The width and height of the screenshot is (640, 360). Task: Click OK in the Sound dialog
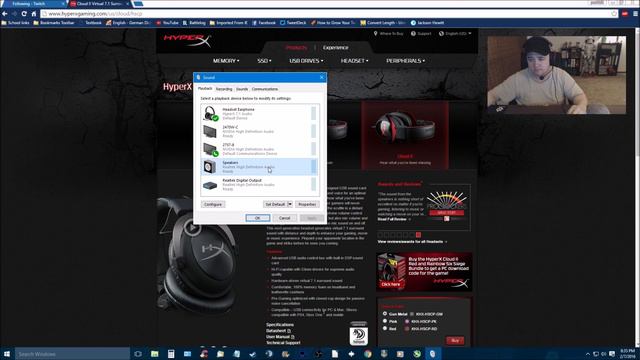tap(258, 218)
